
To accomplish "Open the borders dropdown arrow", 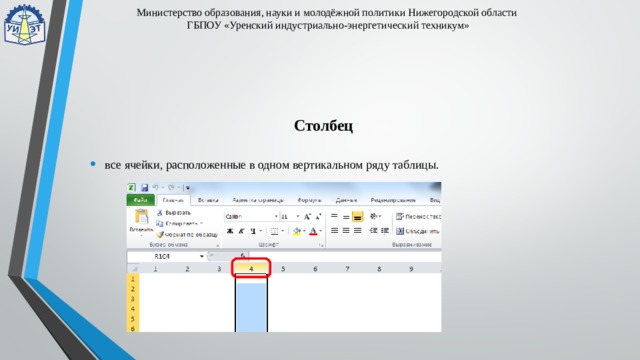I will point(282,231).
